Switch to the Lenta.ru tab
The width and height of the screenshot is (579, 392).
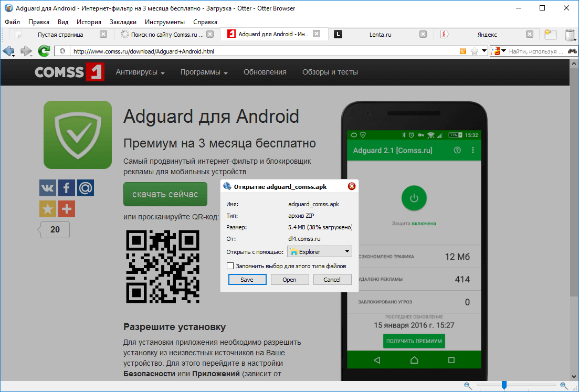pyautogui.click(x=381, y=34)
